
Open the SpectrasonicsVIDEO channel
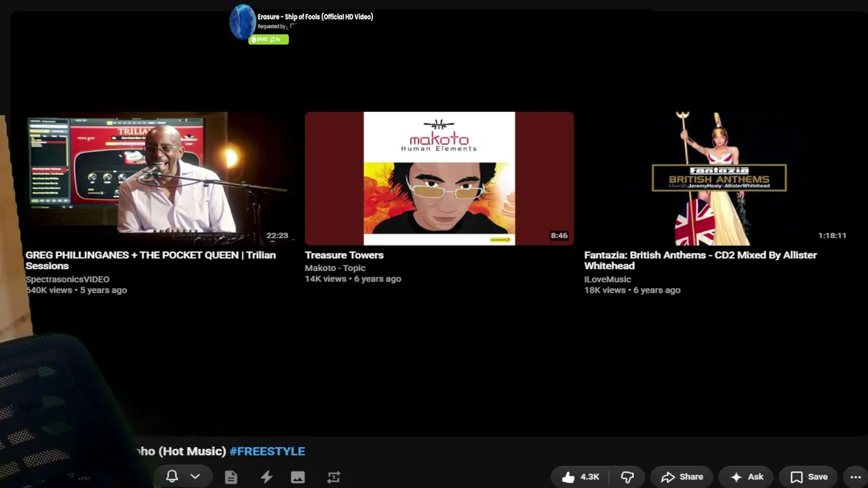click(x=68, y=279)
